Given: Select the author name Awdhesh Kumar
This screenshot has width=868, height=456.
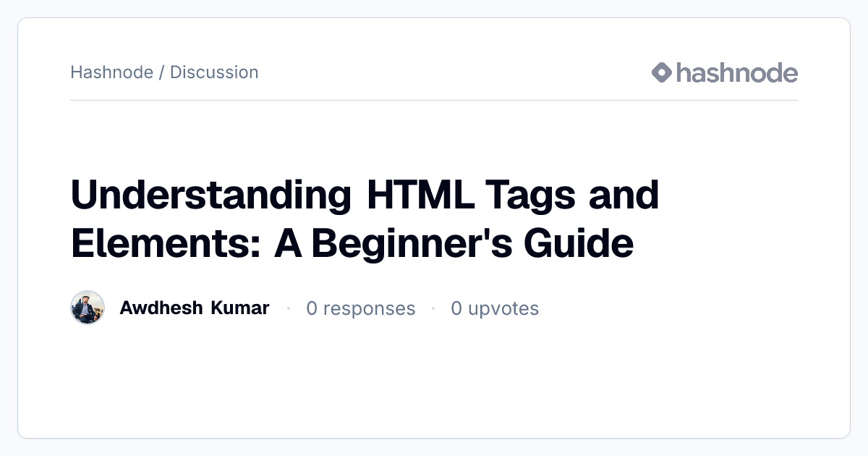Looking at the screenshot, I should point(195,308).
